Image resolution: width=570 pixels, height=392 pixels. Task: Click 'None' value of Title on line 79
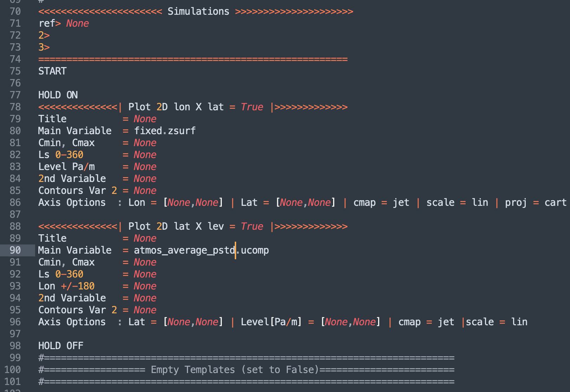145,119
